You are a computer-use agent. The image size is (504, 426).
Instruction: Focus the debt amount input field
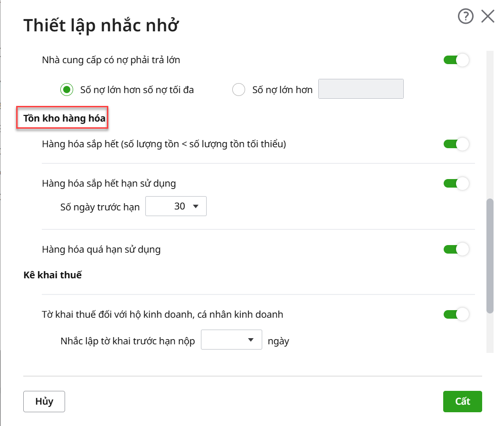[361, 89]
